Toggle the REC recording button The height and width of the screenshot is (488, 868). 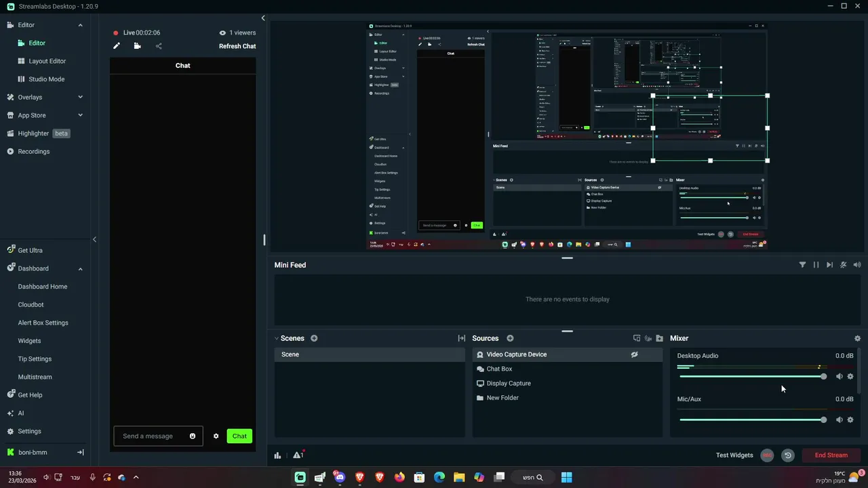coord(767,455)
